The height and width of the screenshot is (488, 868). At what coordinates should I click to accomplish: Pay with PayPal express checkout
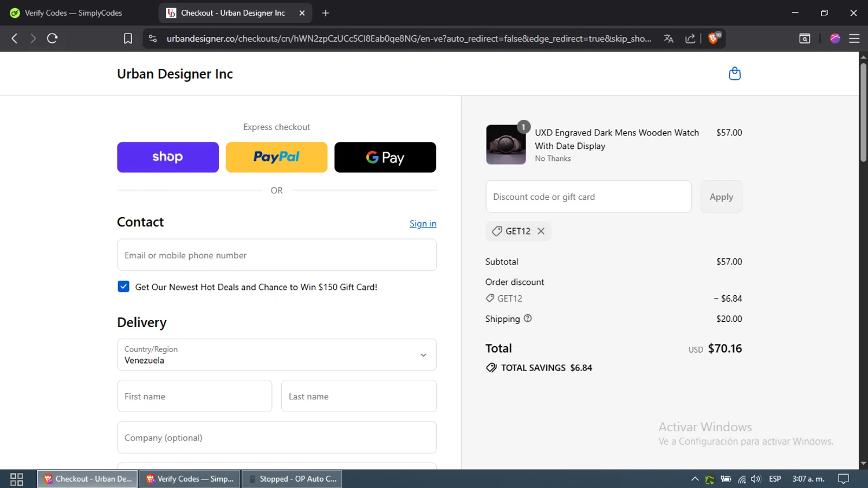tap(277, 157)
